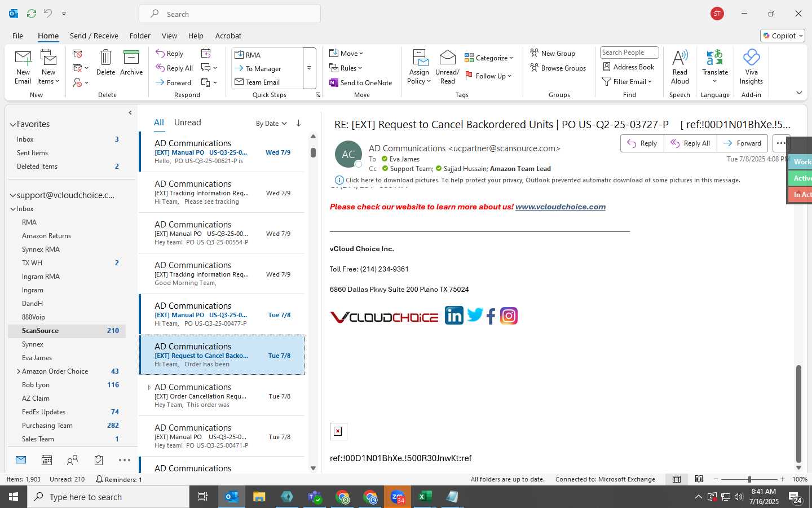Open the Send / Receive tab
The height and width of the screenshot is (508, 812).
94,36
